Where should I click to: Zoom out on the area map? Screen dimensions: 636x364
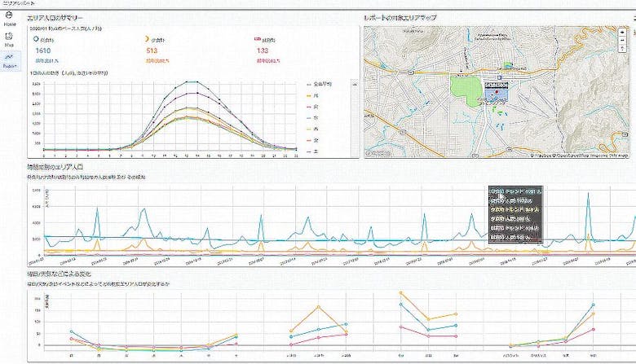623,40
